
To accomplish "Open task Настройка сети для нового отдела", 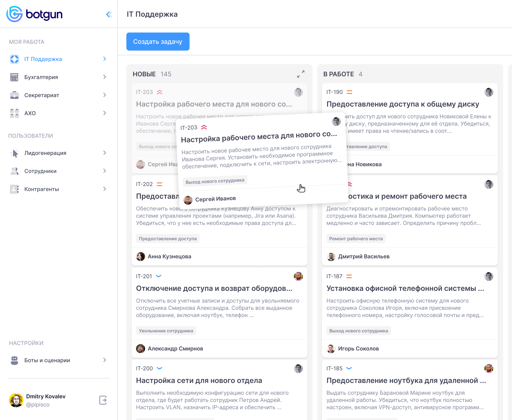I will [x=199, y=380].
